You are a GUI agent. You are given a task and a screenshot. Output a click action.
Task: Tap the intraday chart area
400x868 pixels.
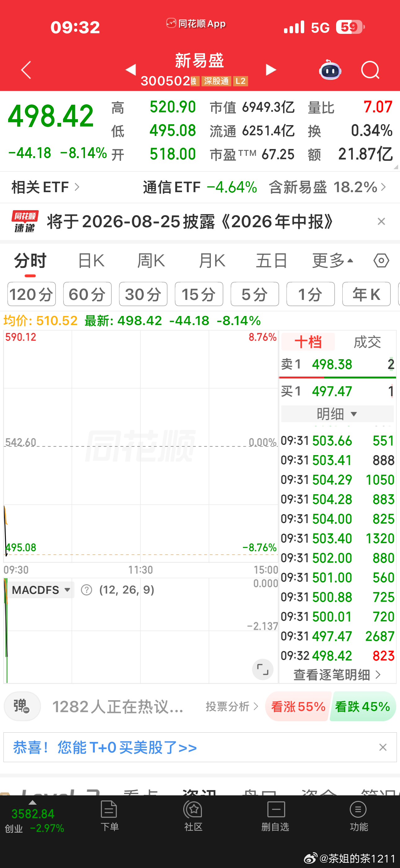click(141, 446)
